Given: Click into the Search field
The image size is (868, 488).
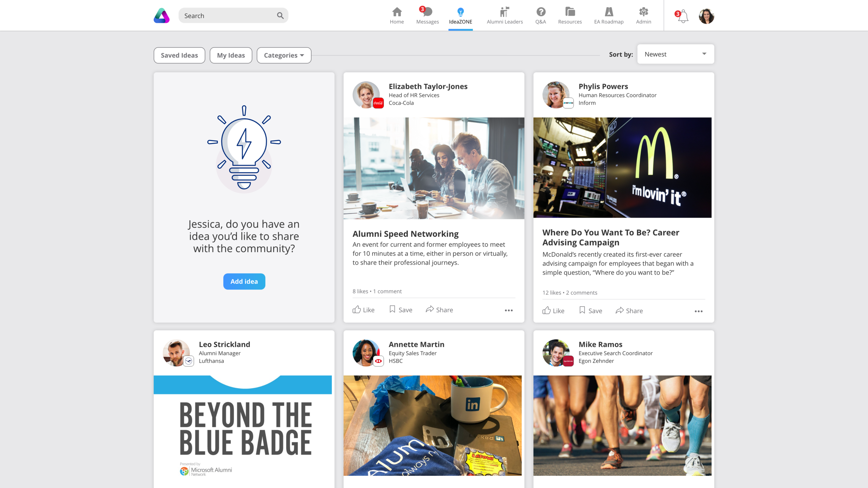Looking at the screenshot, I should [227, 16].
